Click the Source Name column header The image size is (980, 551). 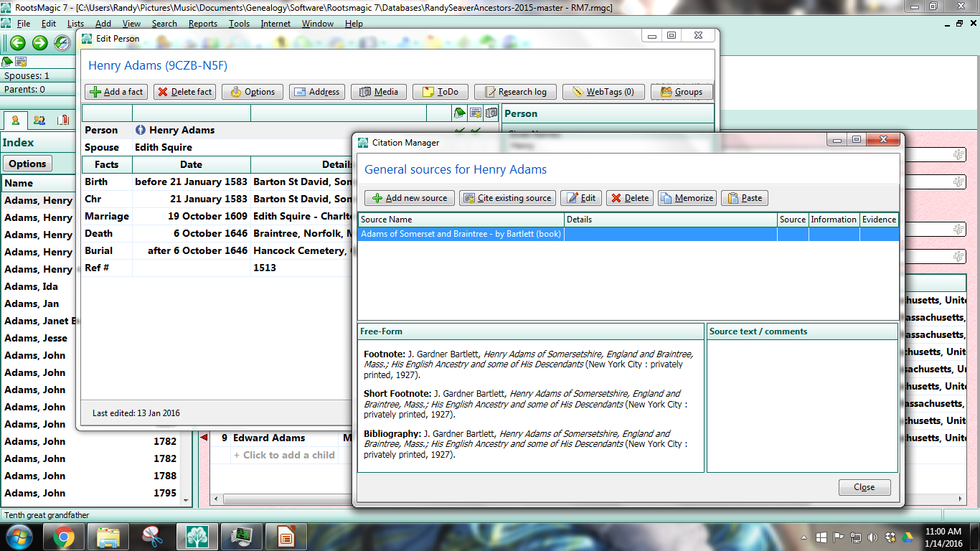(461, 220)
